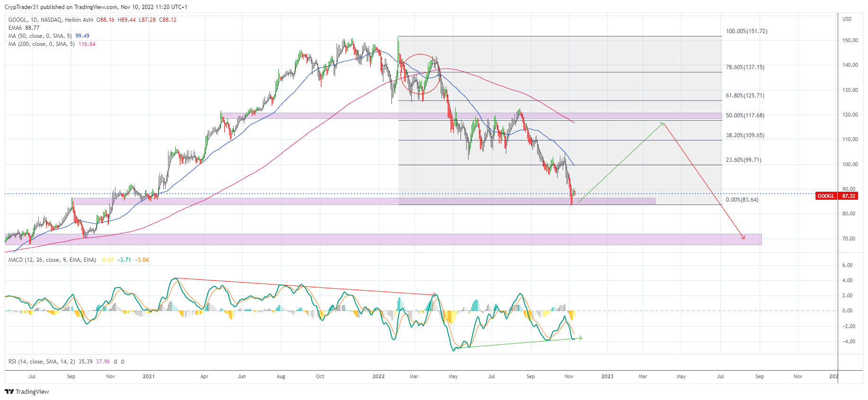Click the TradingView logo at bottom left
Image resolution: width=868 pixels, height=400 pixels.
coord(27,391)
